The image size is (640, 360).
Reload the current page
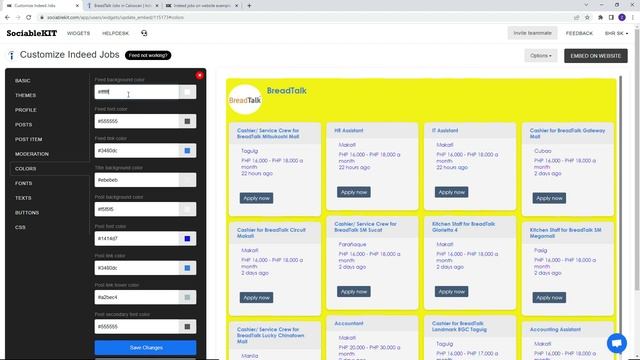point(29,17)
